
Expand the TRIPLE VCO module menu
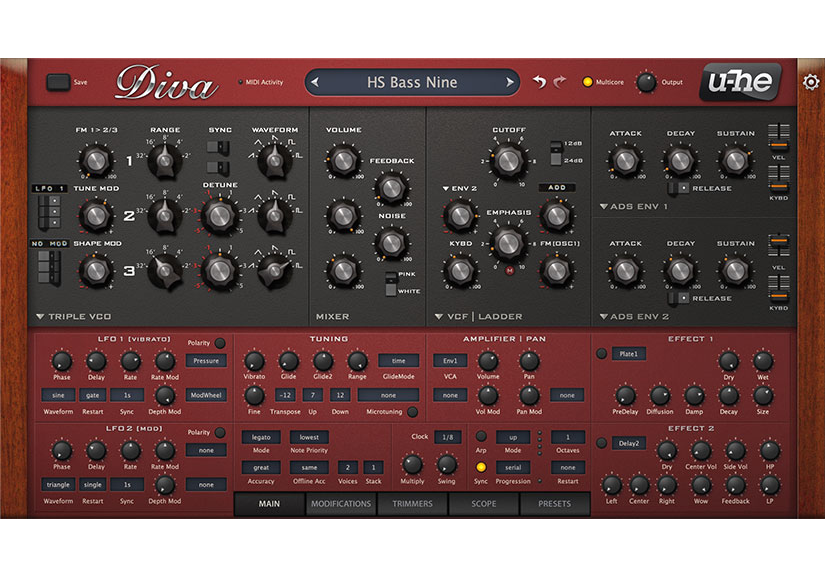(40, 317)
